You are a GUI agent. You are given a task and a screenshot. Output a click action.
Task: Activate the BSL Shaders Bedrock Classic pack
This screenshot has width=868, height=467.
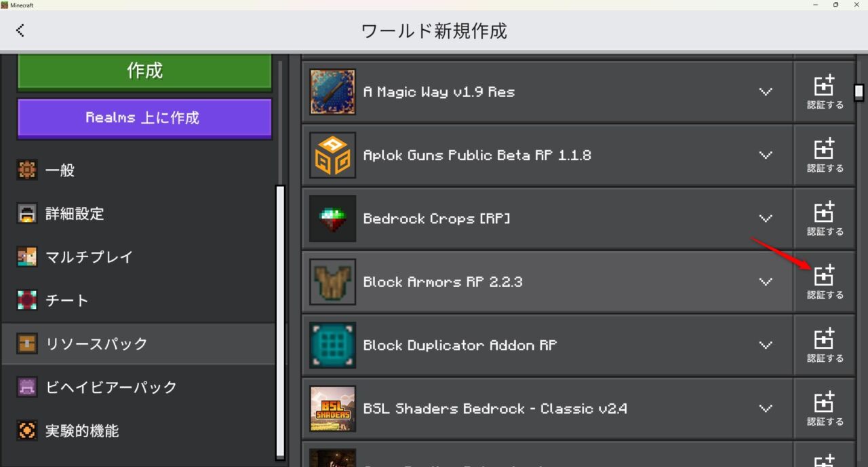click(x=825, y=409)
